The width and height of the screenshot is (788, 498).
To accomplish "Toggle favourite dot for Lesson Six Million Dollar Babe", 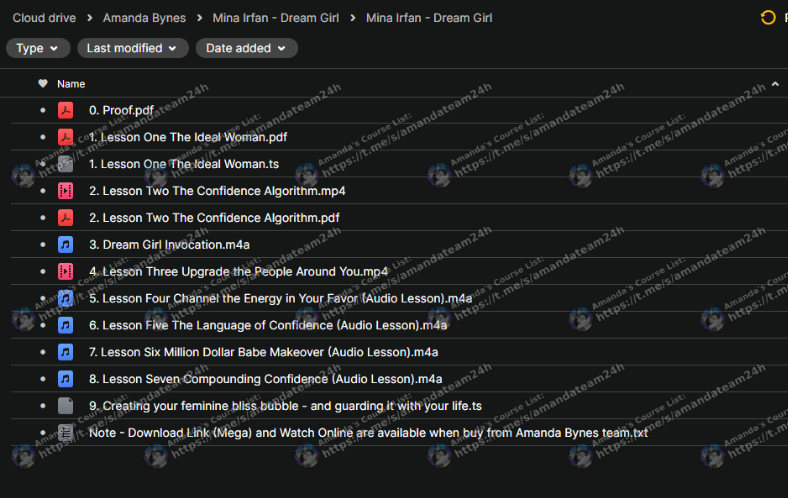I will [43, 352].
